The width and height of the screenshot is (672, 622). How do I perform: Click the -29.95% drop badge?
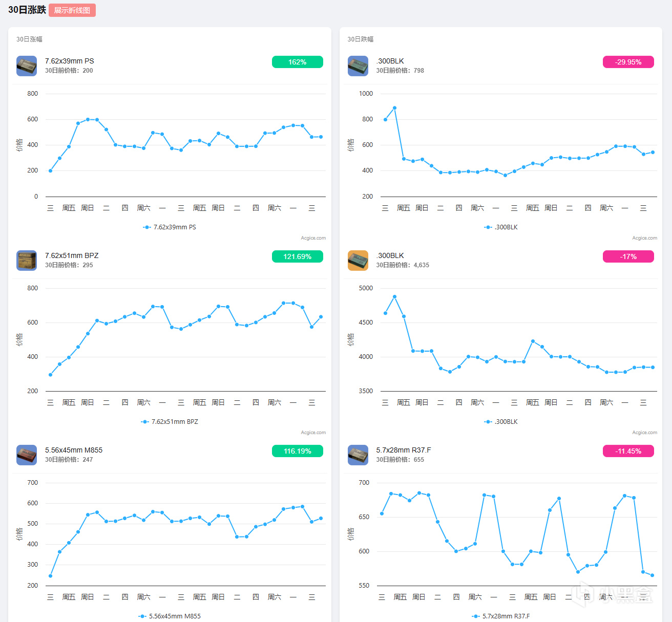[628, 62]
